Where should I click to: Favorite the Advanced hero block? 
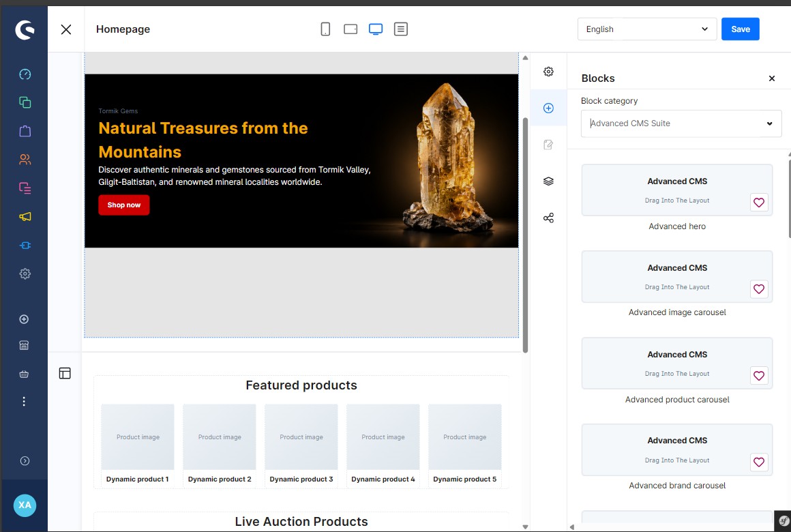click(759, 203)
